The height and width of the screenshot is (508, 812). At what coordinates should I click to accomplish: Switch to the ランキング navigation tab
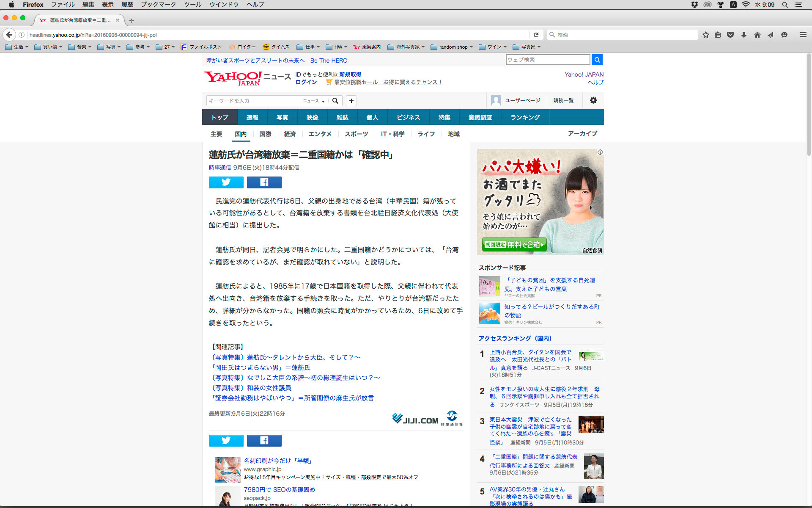coord(525,117)
